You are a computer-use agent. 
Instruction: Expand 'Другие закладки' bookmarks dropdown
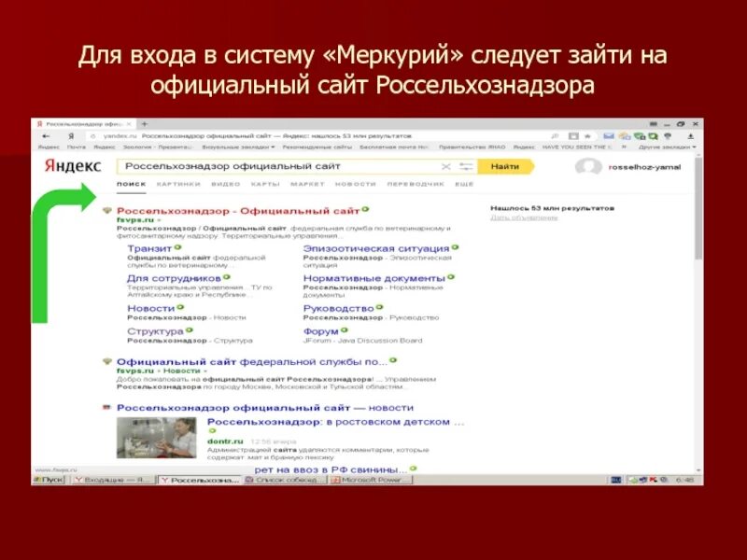pyautogui.click(x=667, y=147)
